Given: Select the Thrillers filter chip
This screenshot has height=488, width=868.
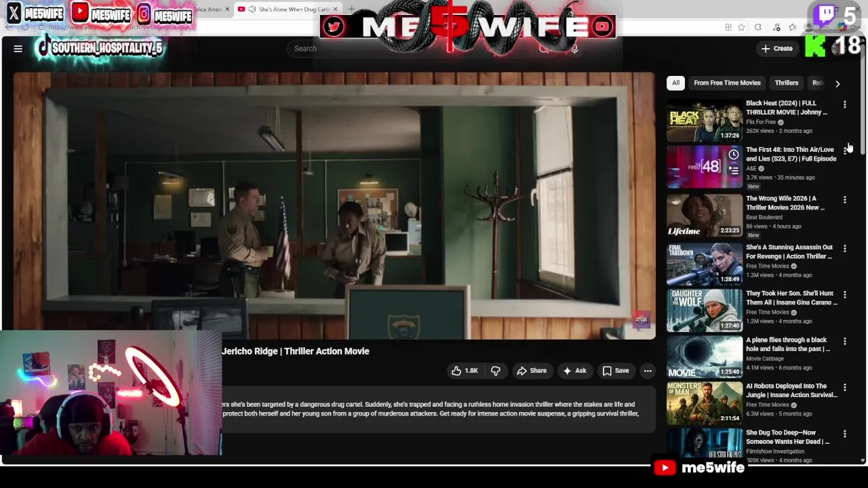Looking at the screenshot, I should click(787, 83).
